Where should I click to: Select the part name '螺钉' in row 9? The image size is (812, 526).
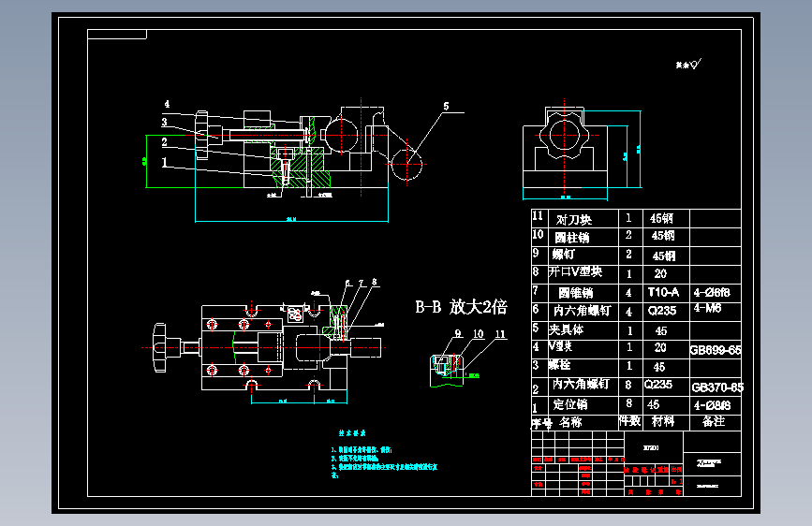click(x=563, y=255)
